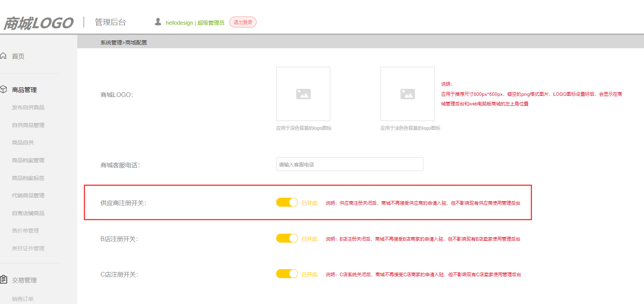
Task: Click the 商城LOGO image in header
Action: coord(39,23)
